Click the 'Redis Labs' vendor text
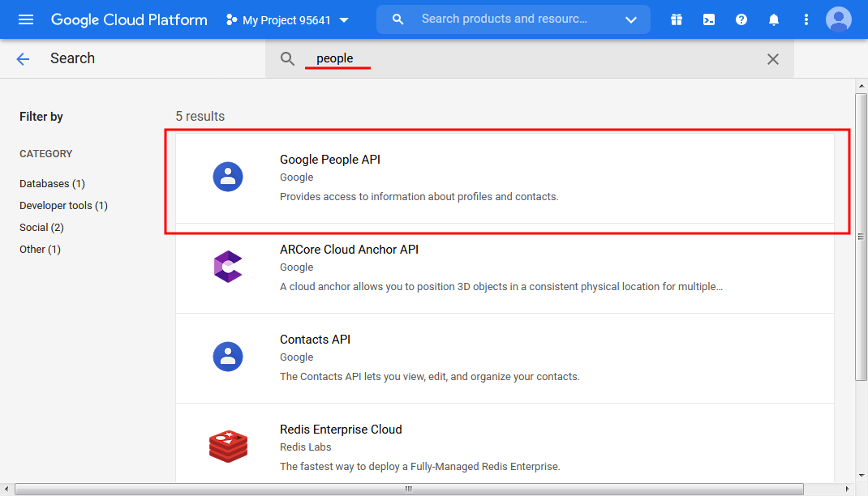This screenshot has width=868, height=496. point(306,447)
